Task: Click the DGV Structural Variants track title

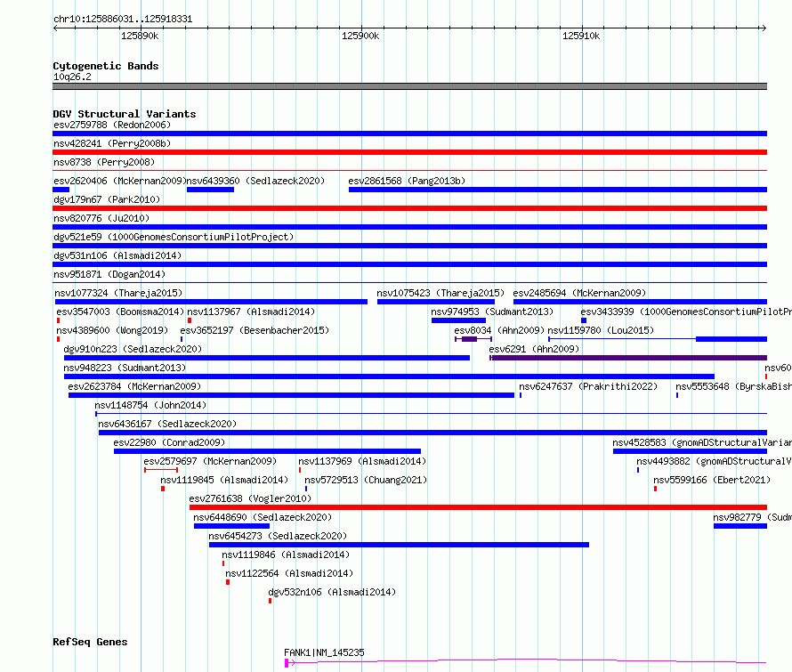Action: tap(125, 114)
